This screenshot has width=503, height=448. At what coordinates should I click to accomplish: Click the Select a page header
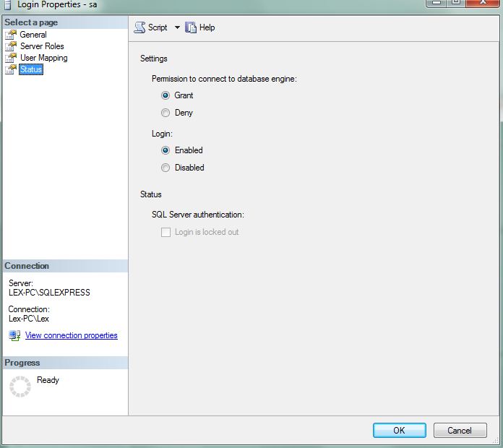pos(65,22)
